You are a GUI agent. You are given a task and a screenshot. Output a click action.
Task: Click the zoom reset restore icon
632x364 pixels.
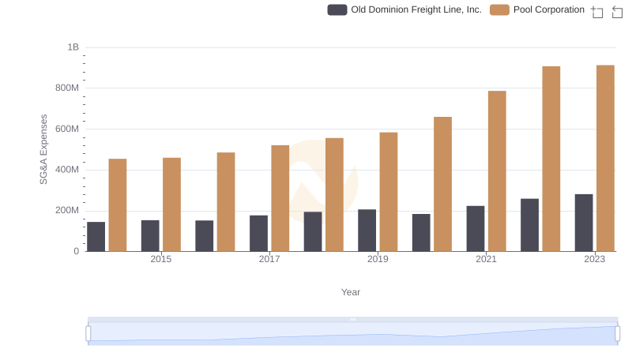pyautogui.click(x=617, y=12)
